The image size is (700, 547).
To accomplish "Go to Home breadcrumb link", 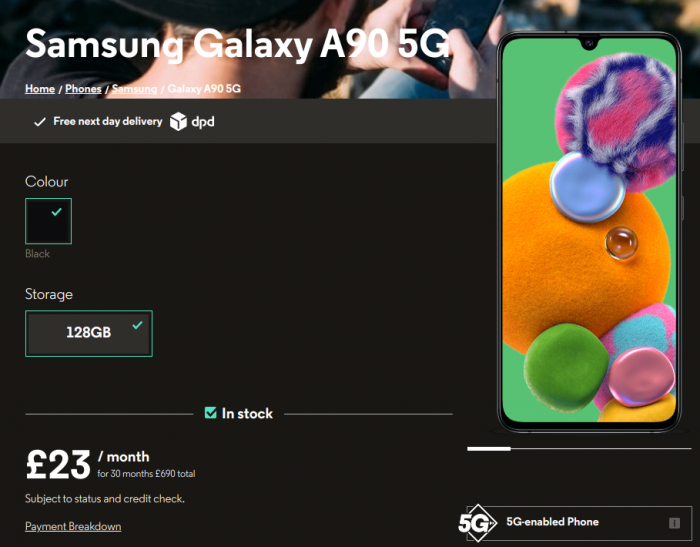I will (40, 89).
